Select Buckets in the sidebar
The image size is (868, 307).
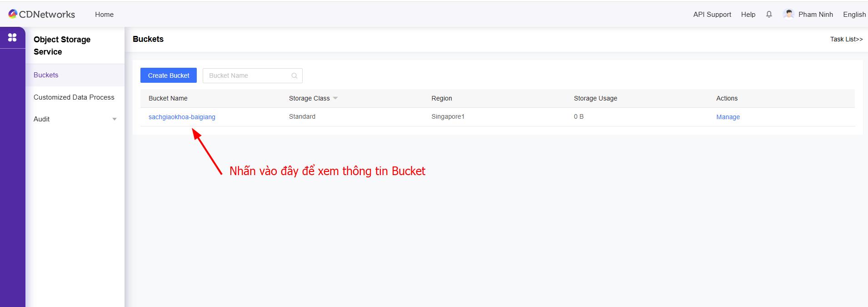coord(46,75)
